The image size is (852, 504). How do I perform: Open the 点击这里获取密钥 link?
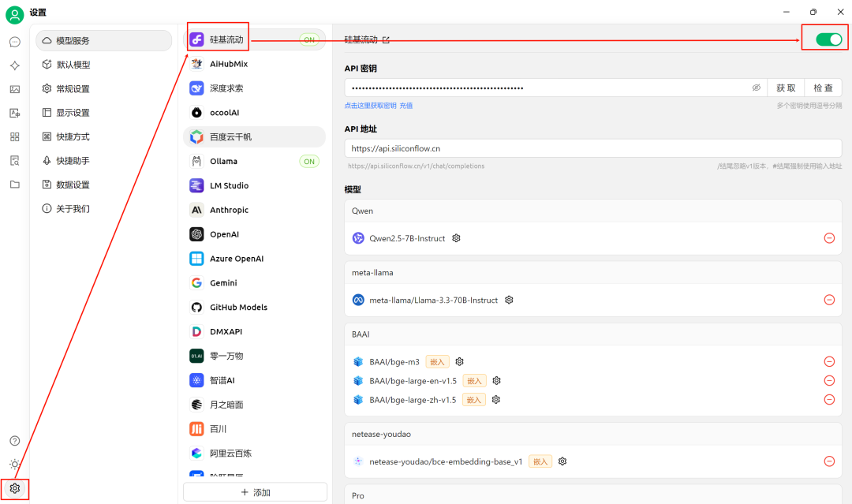[370, 106]
